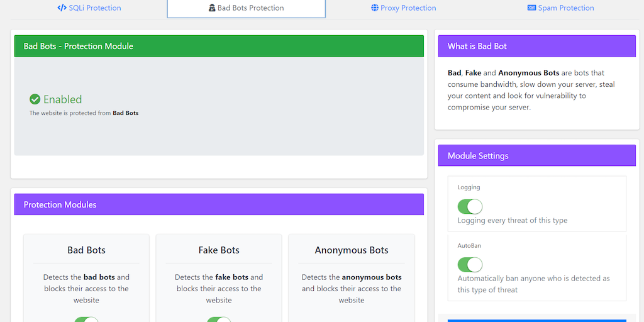Image resolution: width=644 pixels, height=322 pixels.
Task: Click the SQLi code brackets icon
Action: point(62,8)
